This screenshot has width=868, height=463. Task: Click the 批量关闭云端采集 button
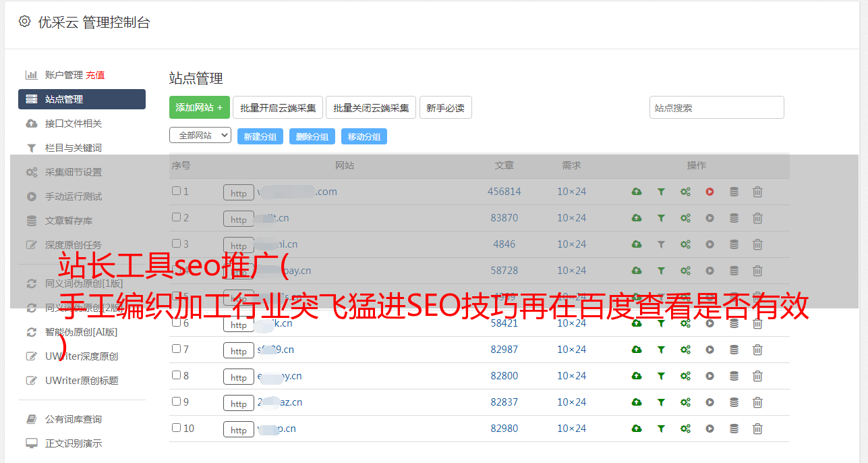[x=371, y=107]
